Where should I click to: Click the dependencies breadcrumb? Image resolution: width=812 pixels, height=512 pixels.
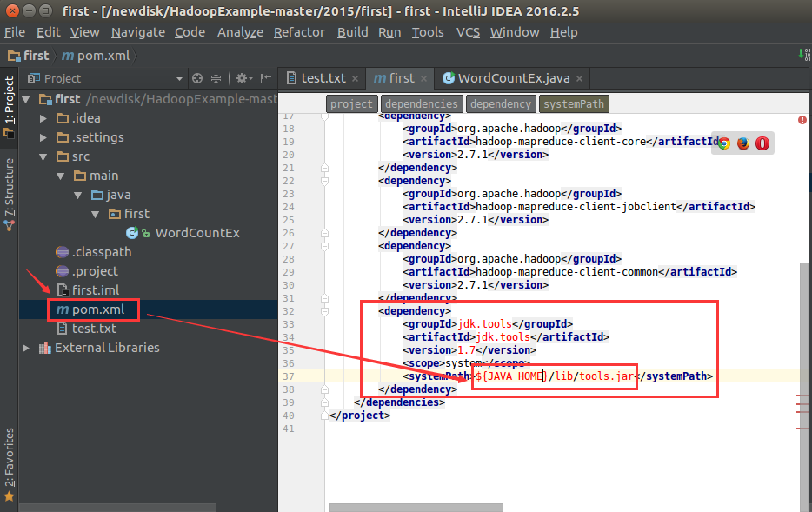click(x=421, y=104)
